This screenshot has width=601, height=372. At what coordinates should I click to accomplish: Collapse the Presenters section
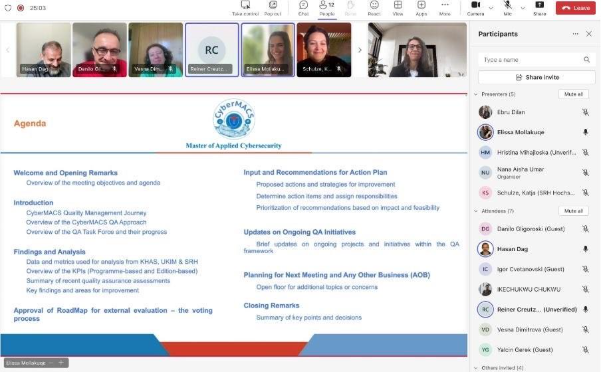[x=476, y=94]
